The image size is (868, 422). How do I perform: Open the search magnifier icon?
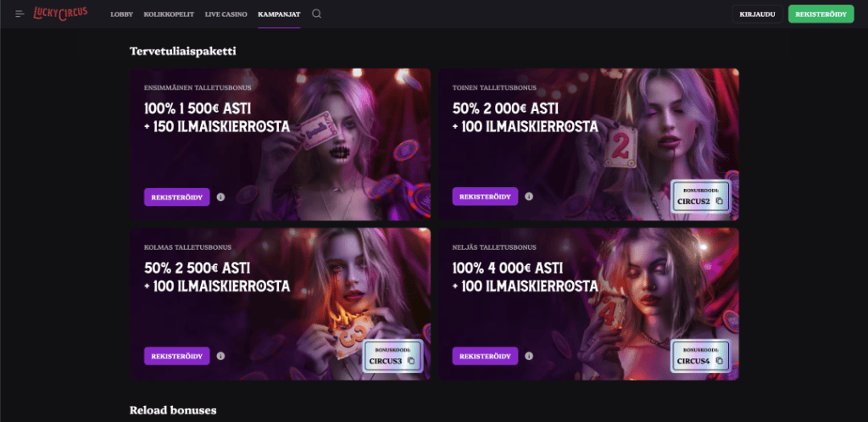[x=317, y=14]
